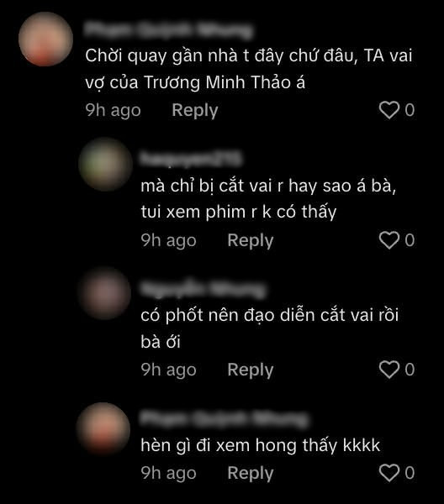This screenshot has width=444, height=504.
Task: Open the blurred username above 'hèn gì đi xem'
Action: (x=225, y=419)
